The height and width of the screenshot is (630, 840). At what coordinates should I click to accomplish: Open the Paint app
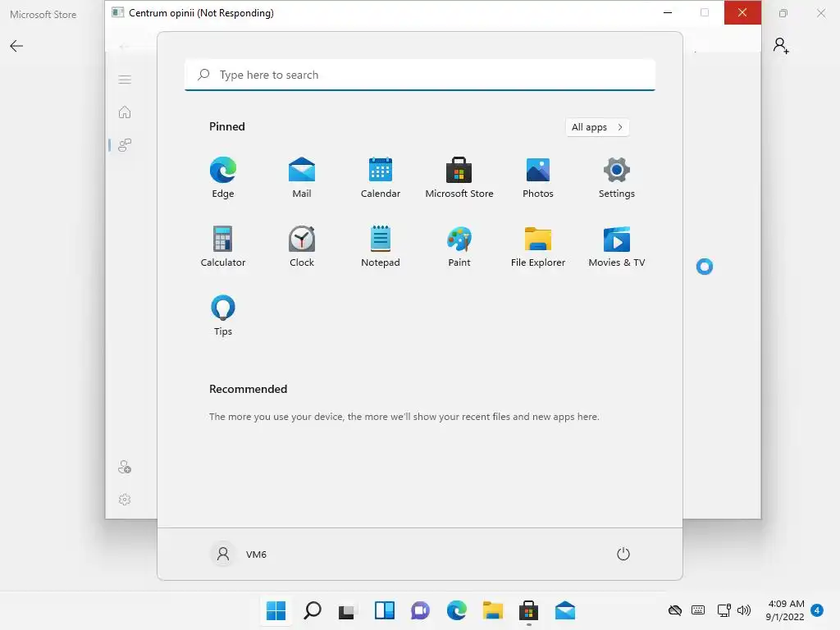coord(459,246)
